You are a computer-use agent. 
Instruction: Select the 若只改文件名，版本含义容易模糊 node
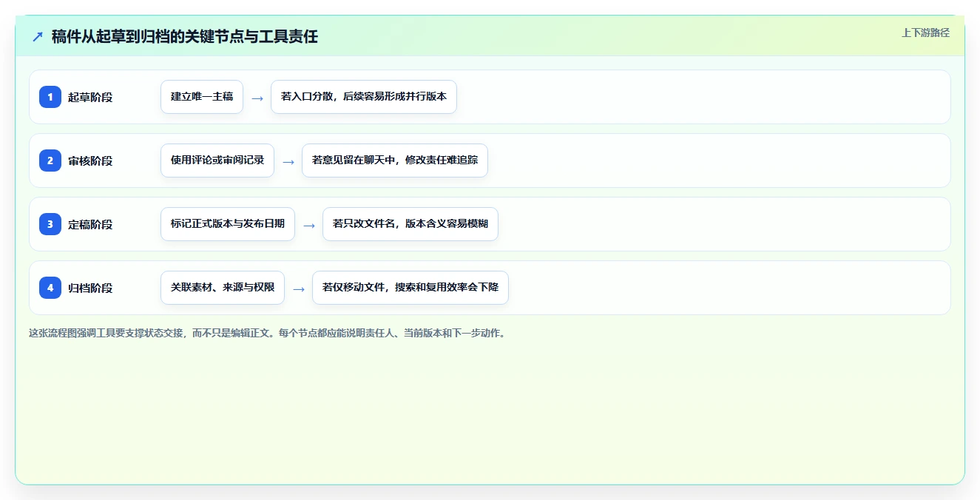[x=410, y=224]
